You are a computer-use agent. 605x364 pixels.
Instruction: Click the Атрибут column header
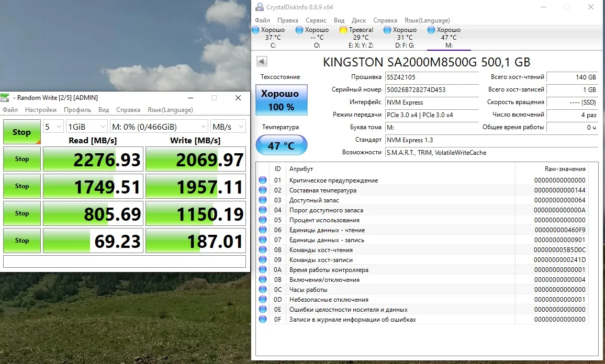[400, 168]
